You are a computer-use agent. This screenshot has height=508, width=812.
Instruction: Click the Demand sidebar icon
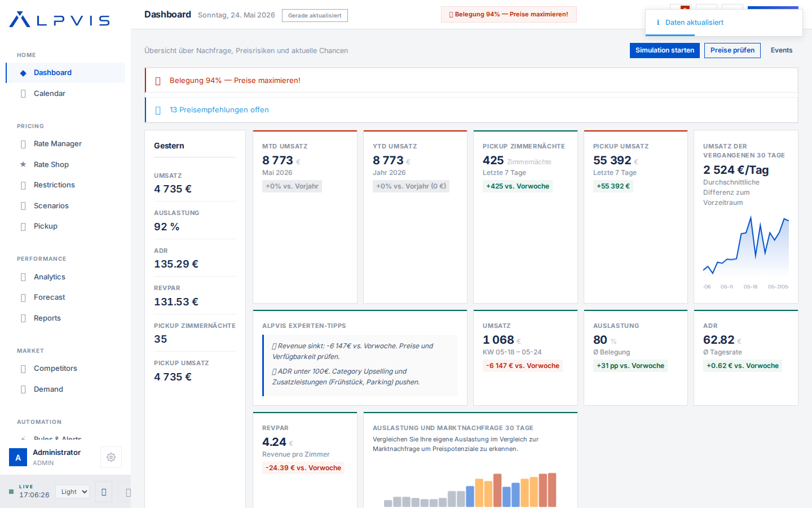23,389
